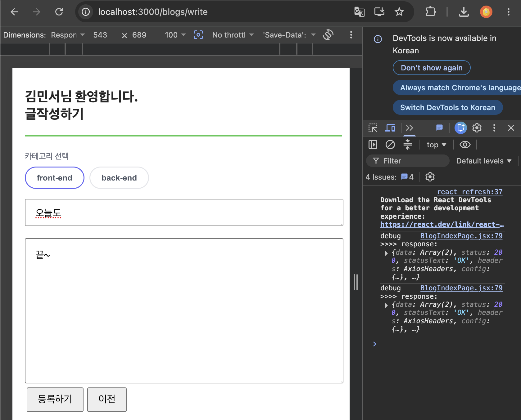The height and width of the screenshot is (420, 521).
Task: Click the console toolbar collapse icon
Action: 408,145
